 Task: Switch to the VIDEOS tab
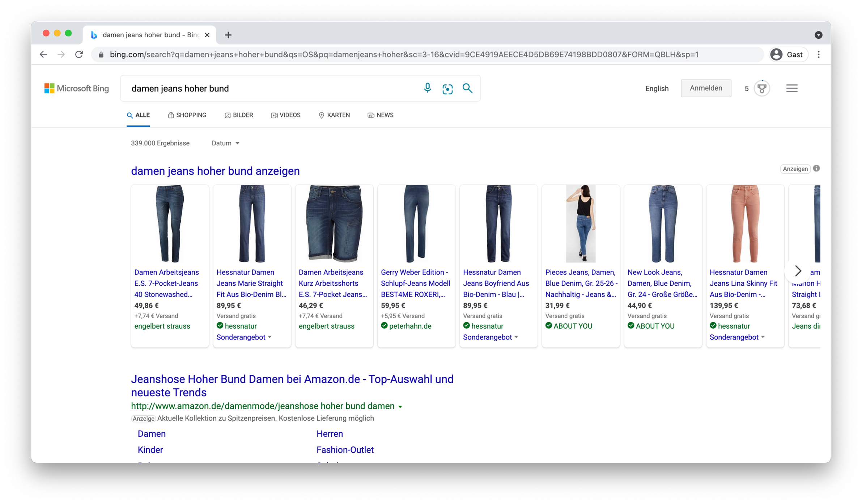click(286, 115)
